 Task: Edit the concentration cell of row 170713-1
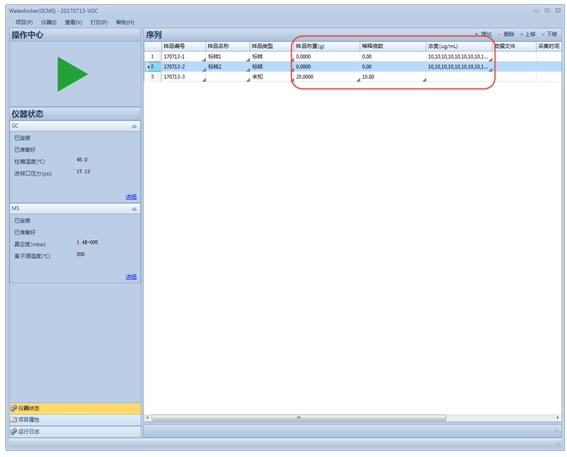[x=460, y=57]
